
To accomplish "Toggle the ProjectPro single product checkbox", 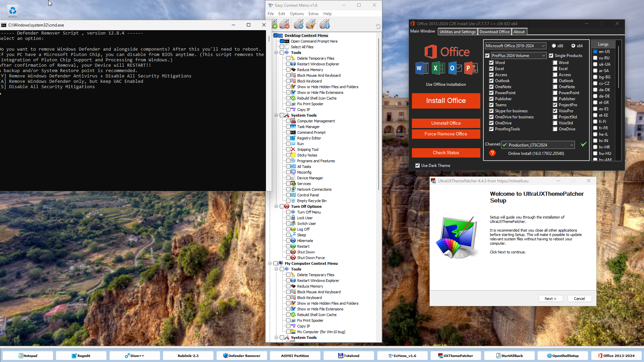I will tap(555, 105).
